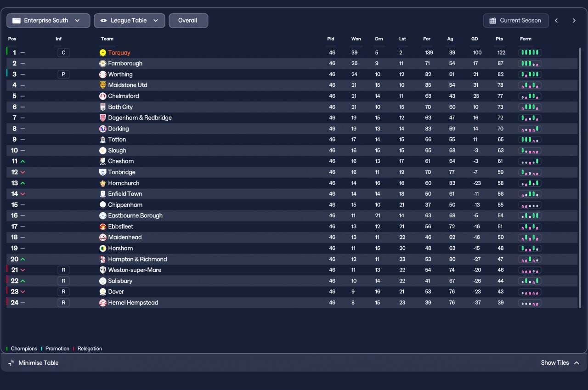Click the Ebbsfleet club crest icon
The image size is (588, 390).
click(103, 226)
